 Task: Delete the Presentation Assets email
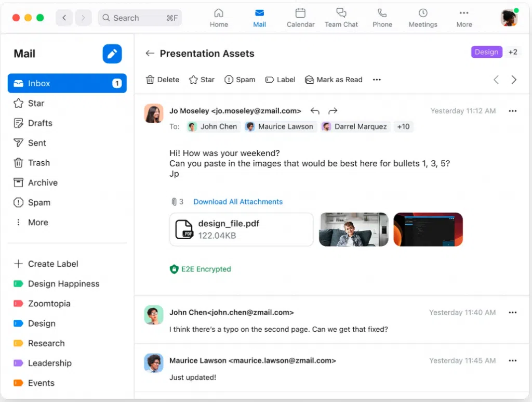pos(163,80)
